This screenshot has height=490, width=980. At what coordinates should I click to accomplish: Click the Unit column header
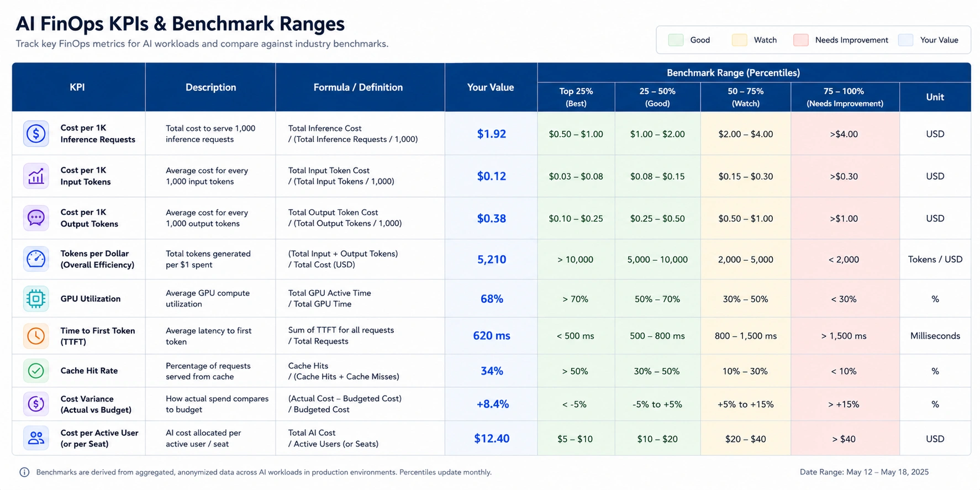click(x=935, y=97)
